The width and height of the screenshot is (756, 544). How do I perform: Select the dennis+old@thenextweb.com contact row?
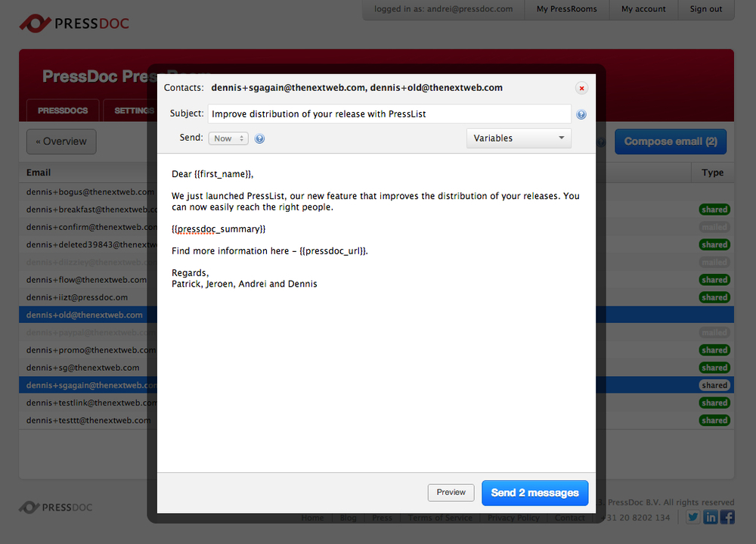coord(85,315)
